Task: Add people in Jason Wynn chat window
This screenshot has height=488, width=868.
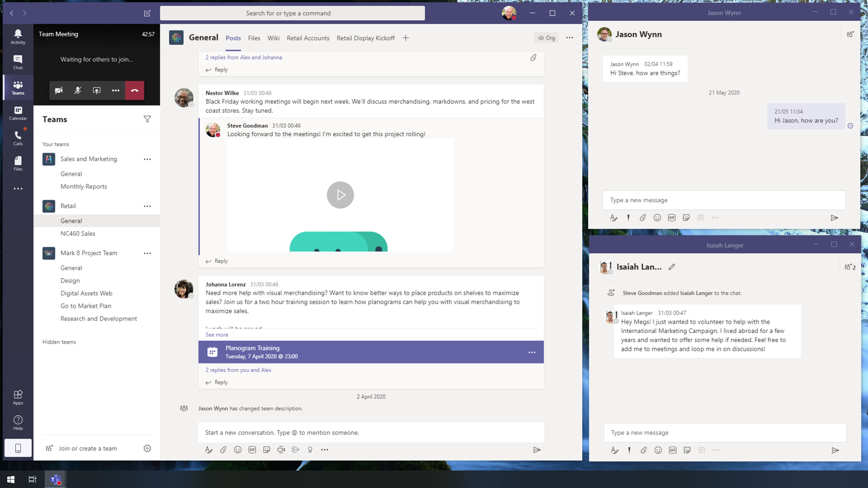Action: point(850,34)
